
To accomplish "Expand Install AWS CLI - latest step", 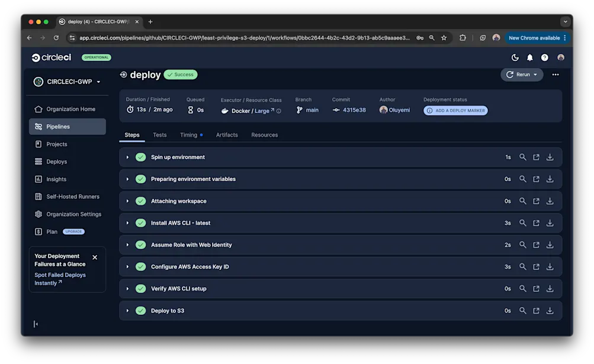I will [127, 223].
